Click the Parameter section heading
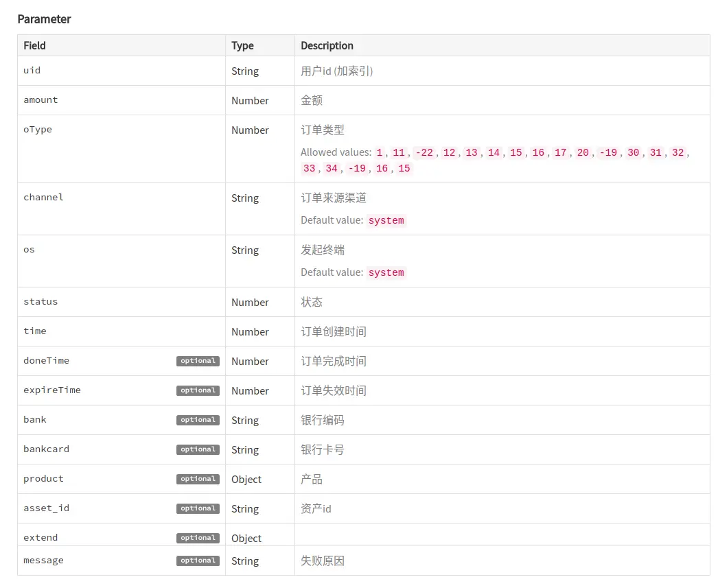 click(44, 19)
